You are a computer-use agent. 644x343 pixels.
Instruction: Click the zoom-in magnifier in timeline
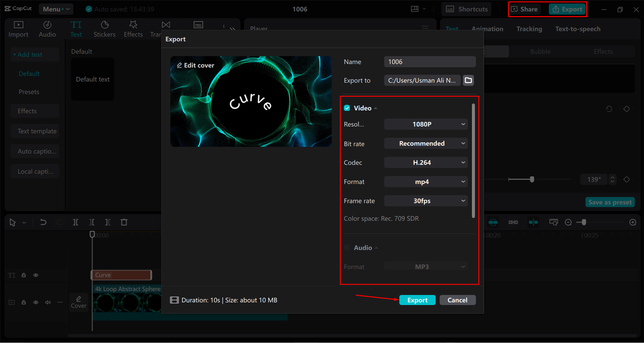[633, 222]
